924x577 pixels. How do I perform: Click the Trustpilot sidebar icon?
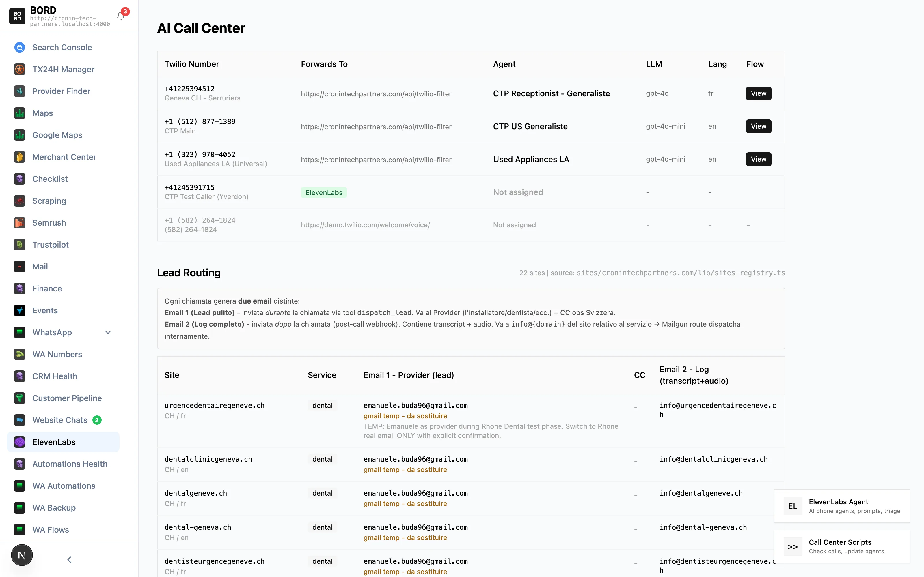tap(19, 245)
